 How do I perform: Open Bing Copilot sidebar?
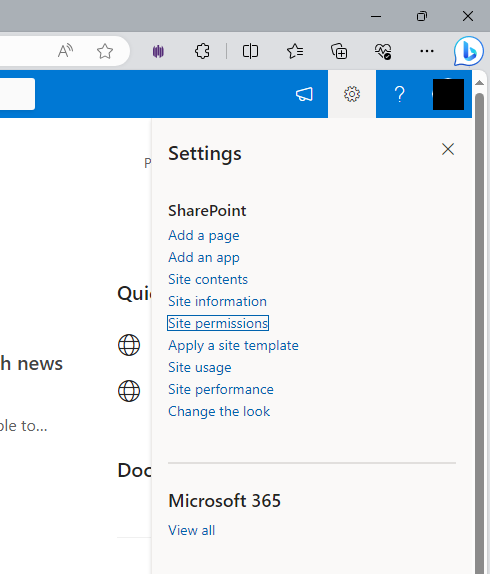(x=469, y=51)
